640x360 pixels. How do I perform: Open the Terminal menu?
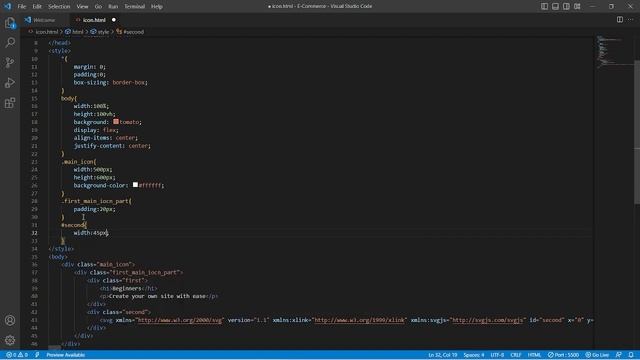point(134,7)
